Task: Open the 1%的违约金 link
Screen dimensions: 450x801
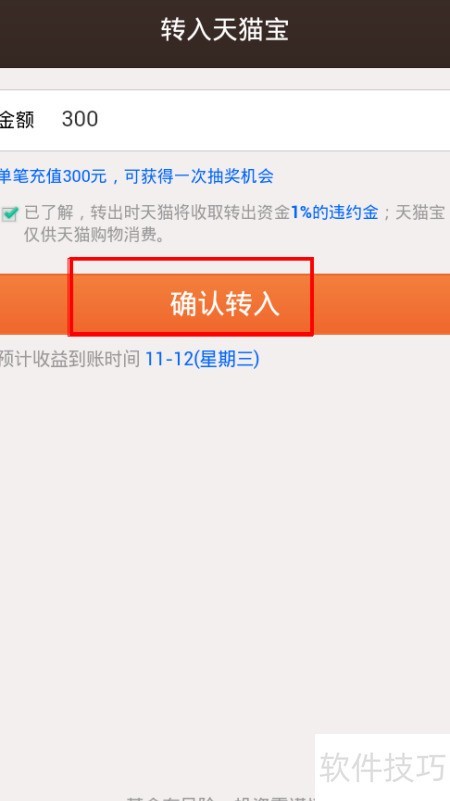Action: pyautogui.click(x=335, y=213)
